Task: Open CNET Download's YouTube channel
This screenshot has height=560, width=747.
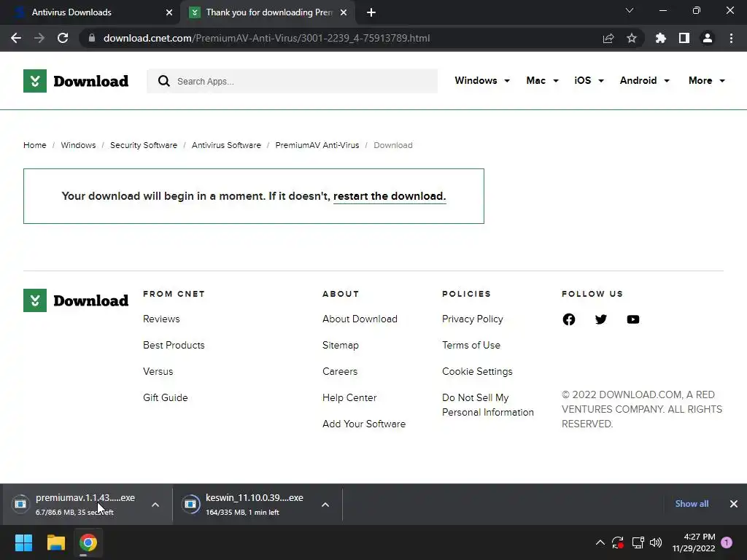Action: click(633, 319)
